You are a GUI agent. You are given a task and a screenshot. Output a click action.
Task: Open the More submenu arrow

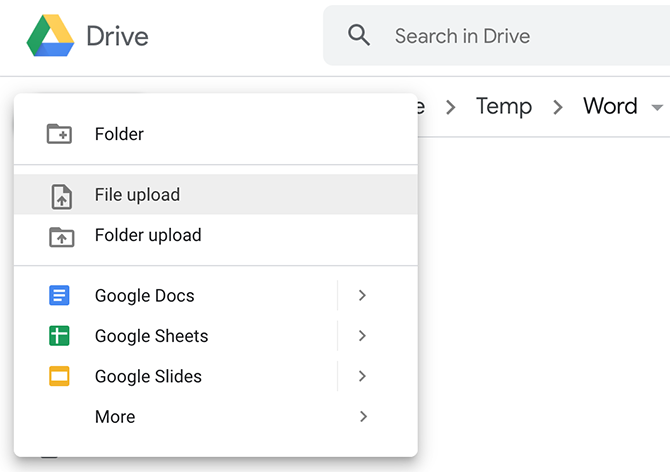coord(362,417)
